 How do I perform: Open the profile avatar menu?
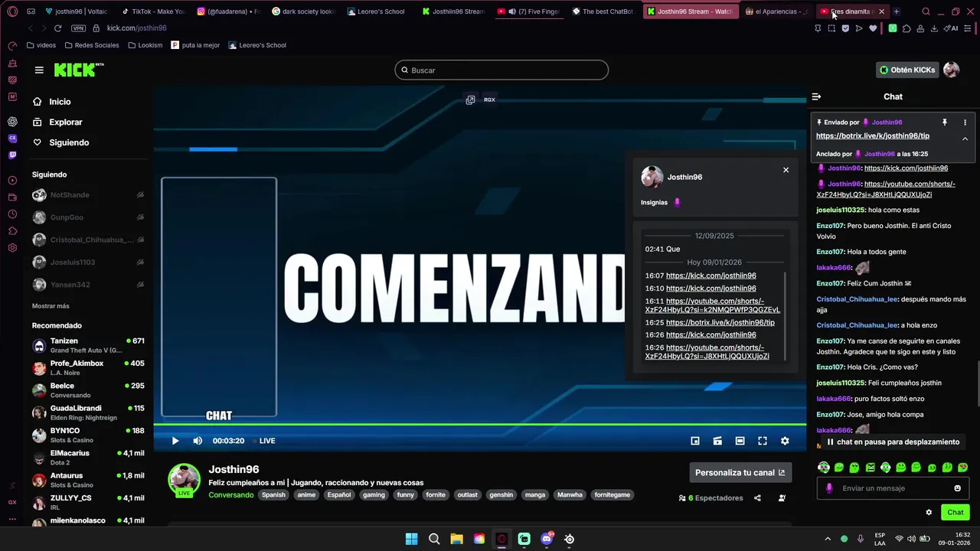pyautogui.click(x=951, y=70)
